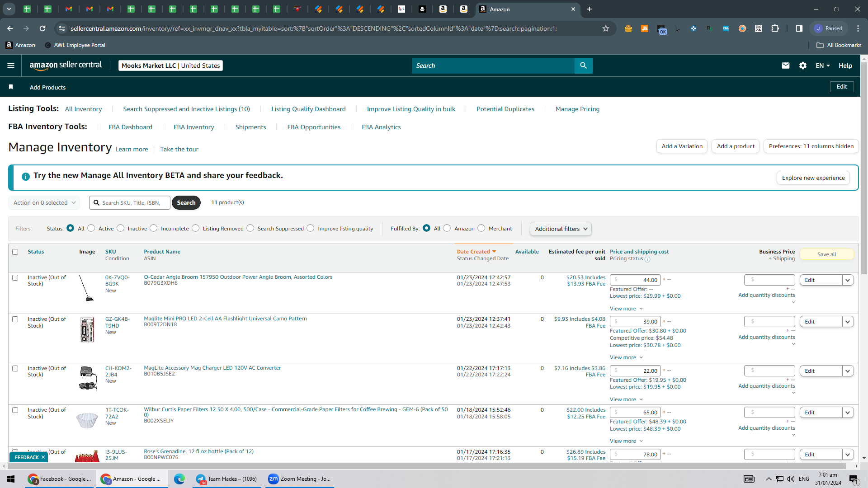Open Team Hades Telegram from the taskbar
868x488 pixels.
[x=226, y=479]
